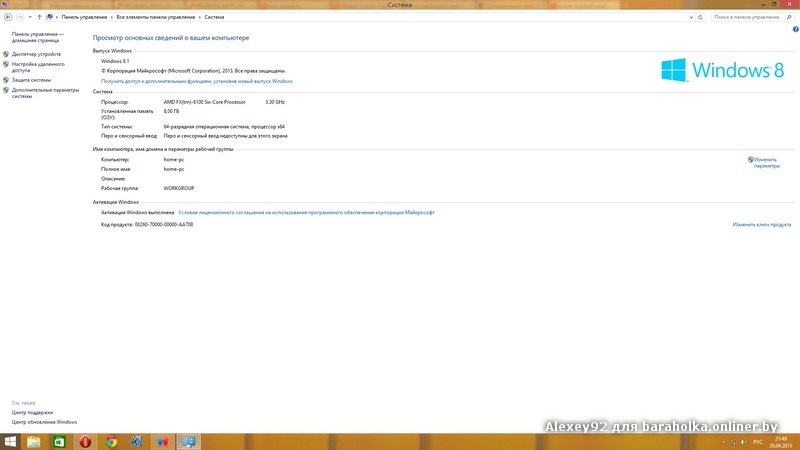Screen dimensions: 800x450
Task: Open the butterfly app taskbar icon
Action: pyautogui.click(x=163, y=441)
